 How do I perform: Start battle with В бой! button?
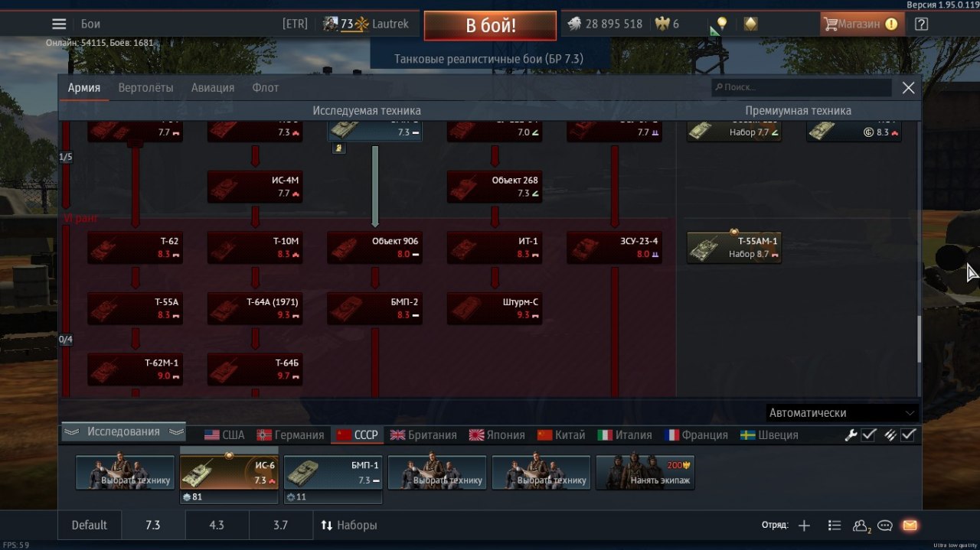(491, 25)
